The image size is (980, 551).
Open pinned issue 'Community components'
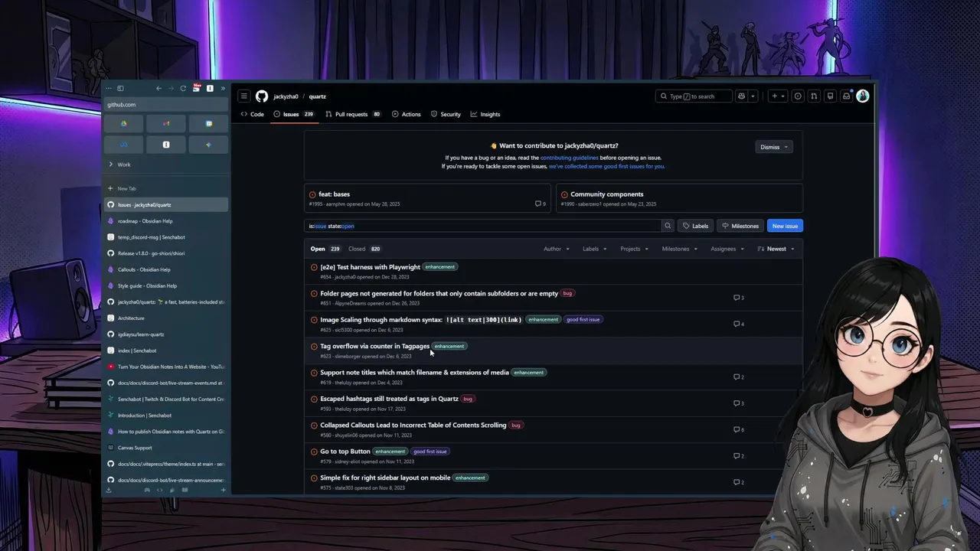606,194
